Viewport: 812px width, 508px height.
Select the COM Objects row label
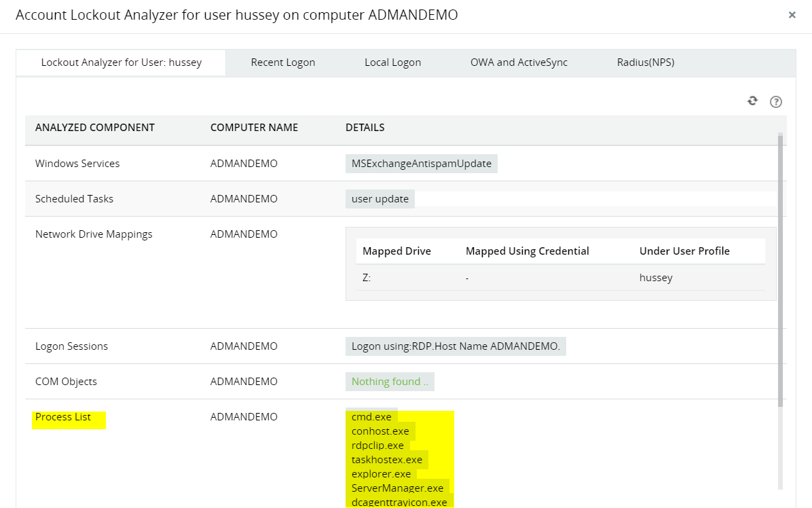(66, 382)
